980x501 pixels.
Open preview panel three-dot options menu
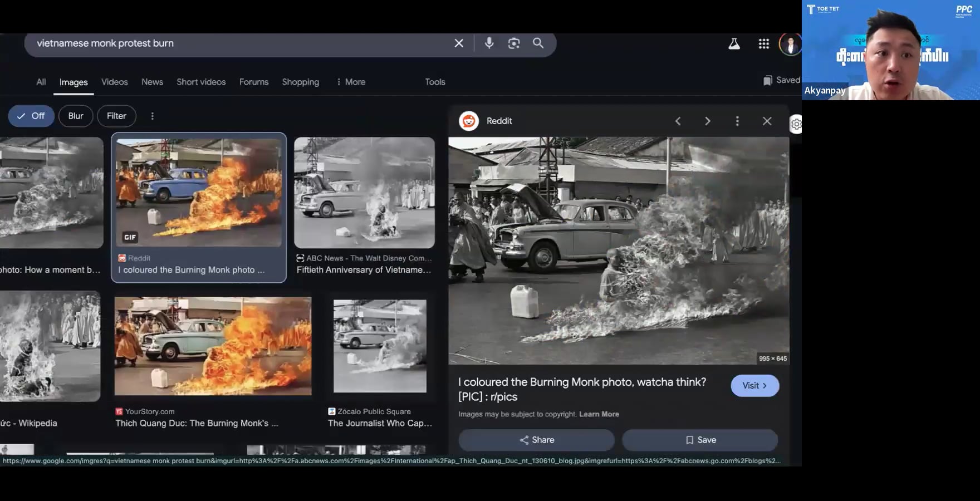[x=737, y=121]
